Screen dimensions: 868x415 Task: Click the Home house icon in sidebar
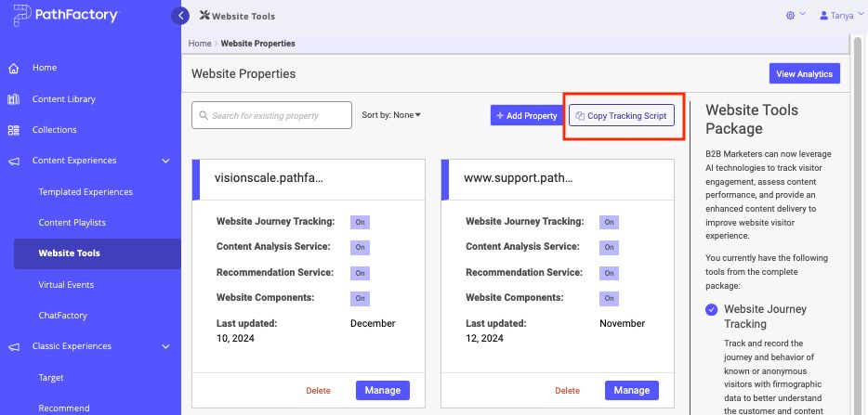14,68
